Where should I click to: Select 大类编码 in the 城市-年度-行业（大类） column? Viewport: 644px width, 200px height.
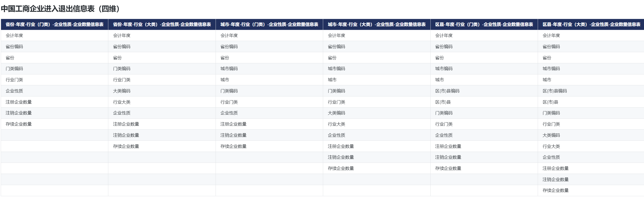tap(337, 113)
